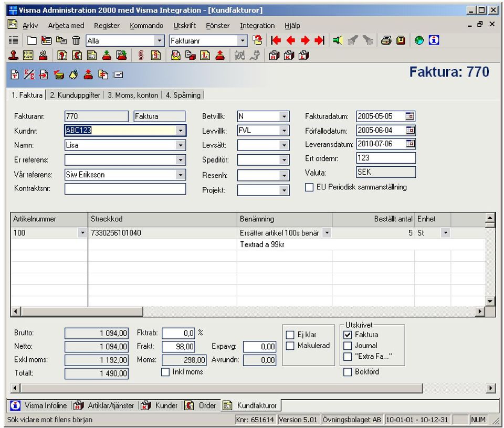The image size is (504, 428).
Task: Switch to 3. Moms, konton tab
Action: tap(133, 95)
